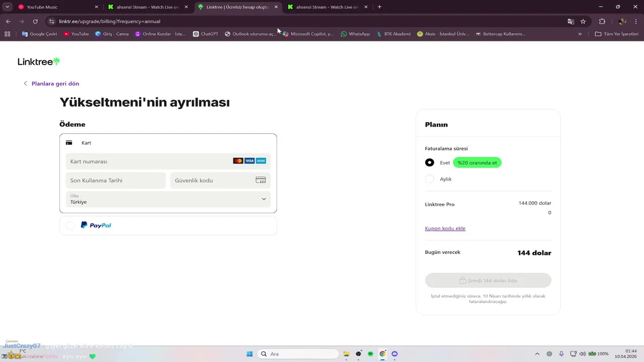View site information icon in address bar
Screen dimensions: 644x362
pos(51,22)
